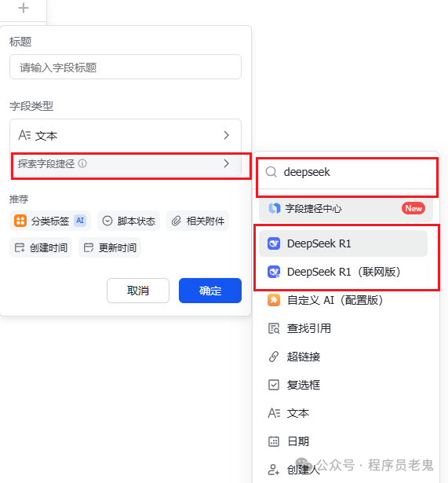Click the 文本 type icon in selector

(24, 135)
